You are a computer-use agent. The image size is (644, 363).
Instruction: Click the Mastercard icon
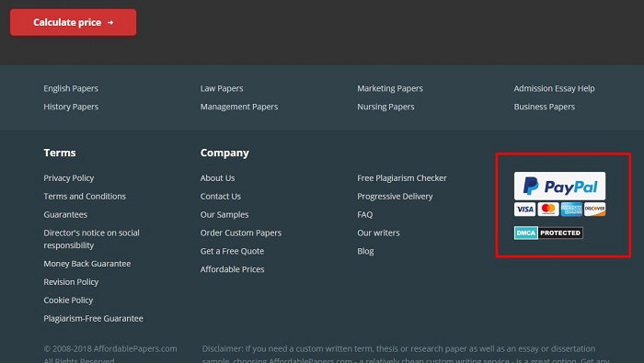pyautogui.click(x=548, y=210)
